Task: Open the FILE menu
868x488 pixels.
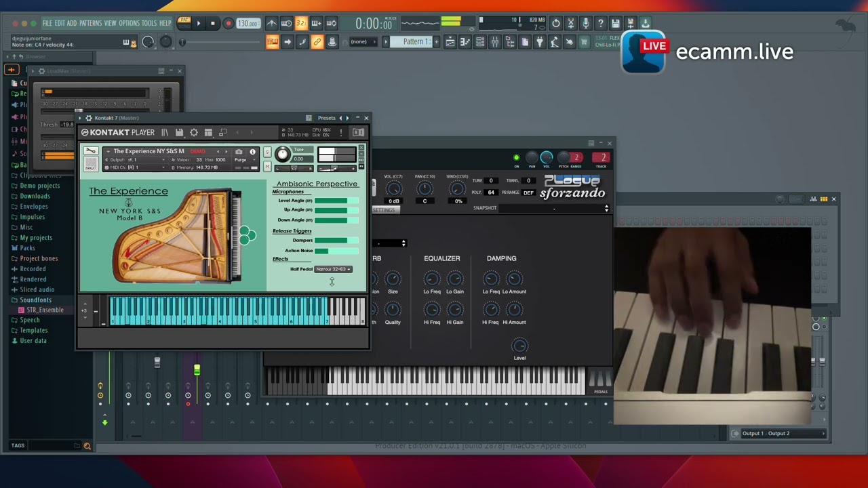Action: 47,23
